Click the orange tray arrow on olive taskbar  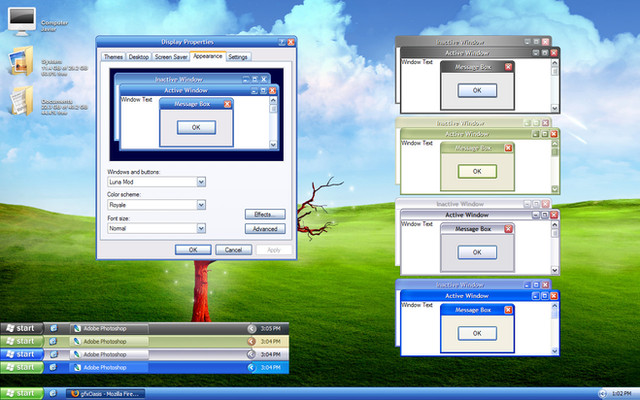(251, 341)
